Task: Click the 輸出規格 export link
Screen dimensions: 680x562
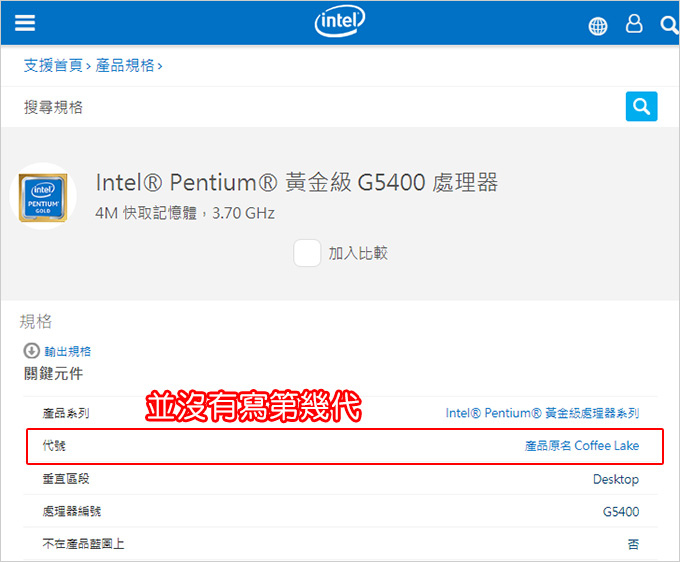Action: pyautogui.click(x=68, y=351)
